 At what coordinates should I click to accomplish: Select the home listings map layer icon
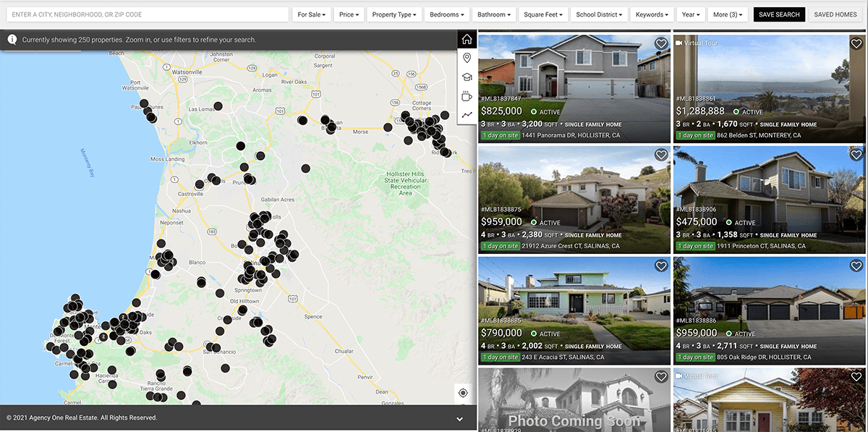point(467,40)
